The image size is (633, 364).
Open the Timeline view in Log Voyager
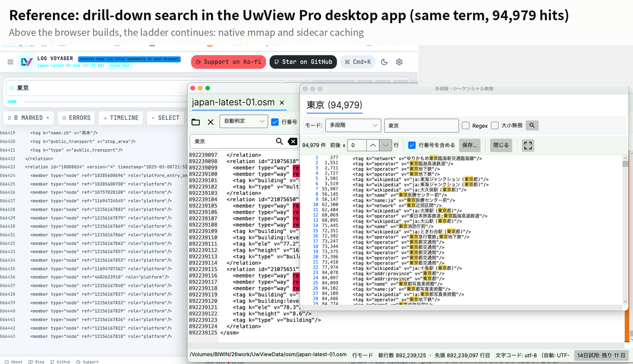(121, 118)
